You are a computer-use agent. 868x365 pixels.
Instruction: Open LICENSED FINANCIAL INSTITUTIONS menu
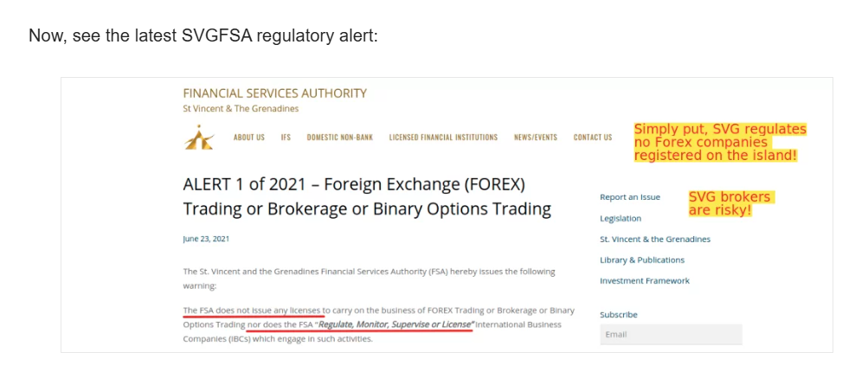pyautogui.click(x=443, y=138)
